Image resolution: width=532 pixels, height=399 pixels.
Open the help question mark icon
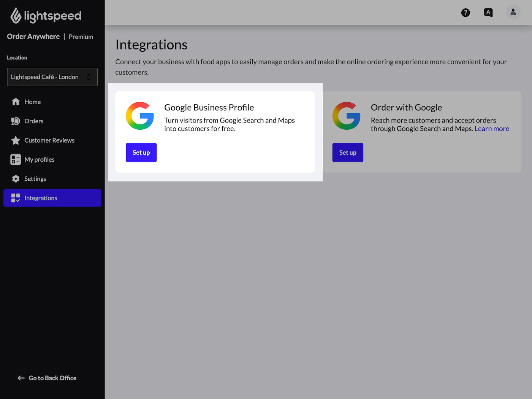pyautogui.click(x=465, y=13)
